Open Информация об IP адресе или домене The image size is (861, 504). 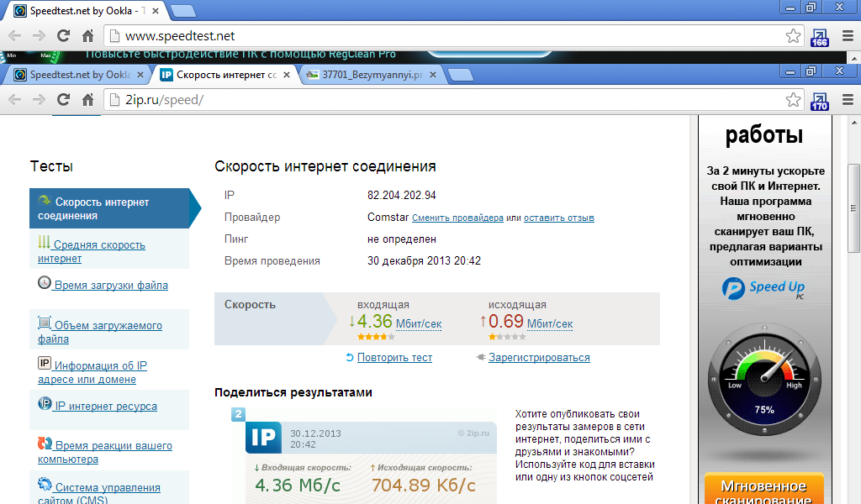[92, 372]
